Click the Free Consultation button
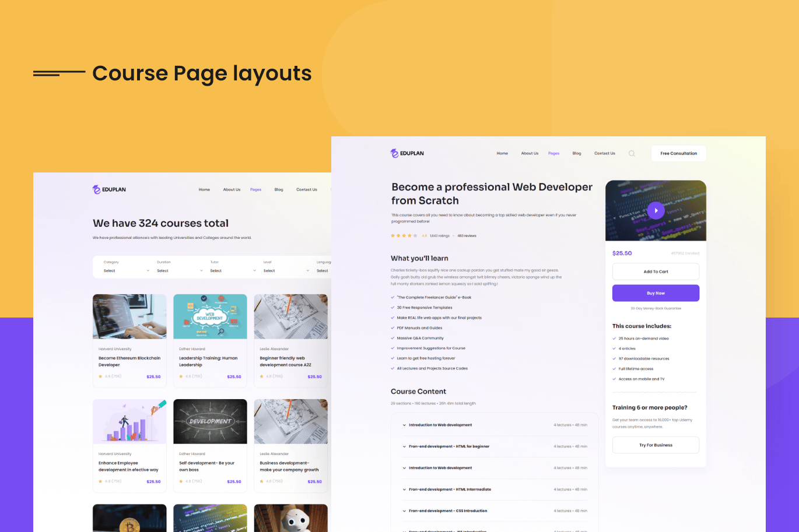Viewport: 799px width, 532px height. 678,153
